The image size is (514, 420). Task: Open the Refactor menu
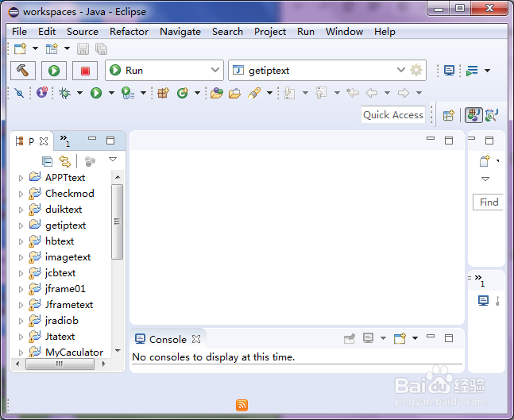coord(129,32)
